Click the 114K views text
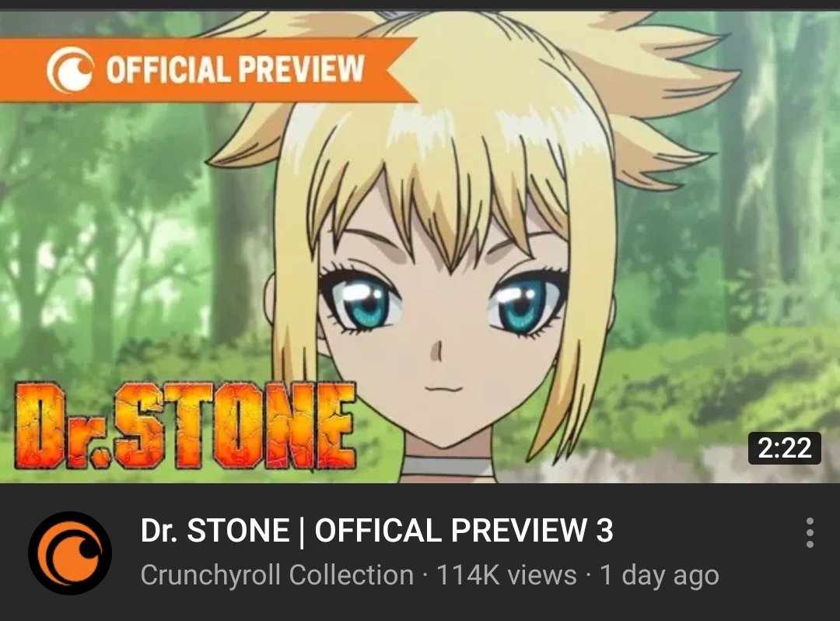The width and height of the screenshot is (840, 621). tap(506, 575)
